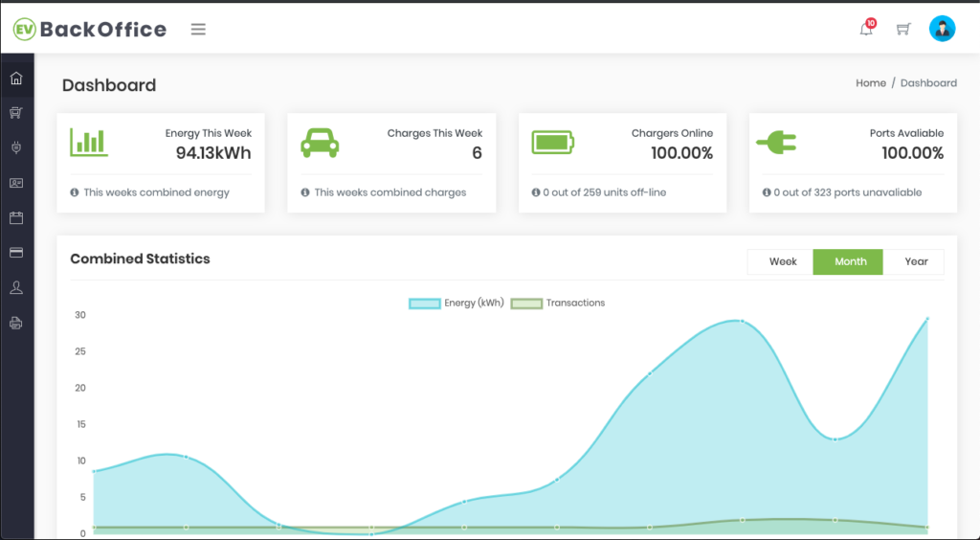
Task: Select the credit card sidebar icon
Action: pos(16,253)
